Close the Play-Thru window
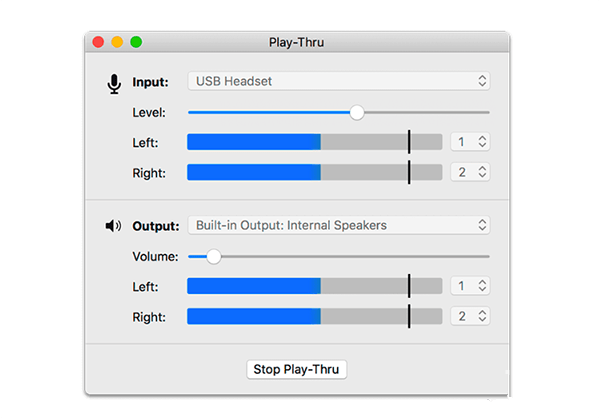This screenshot has height=418, width=600. click(98, 42)
